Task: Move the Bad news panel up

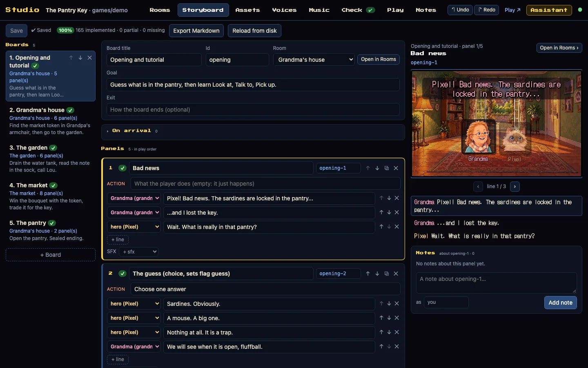Action: point(368,168)
